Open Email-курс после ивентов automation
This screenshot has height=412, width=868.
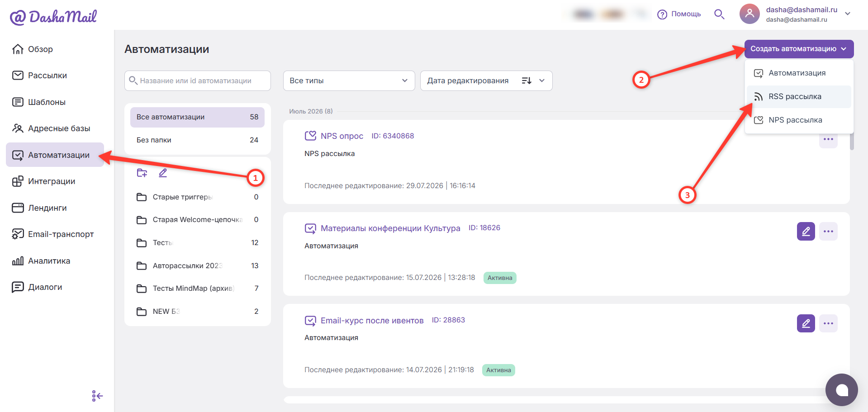pos(372,321)
